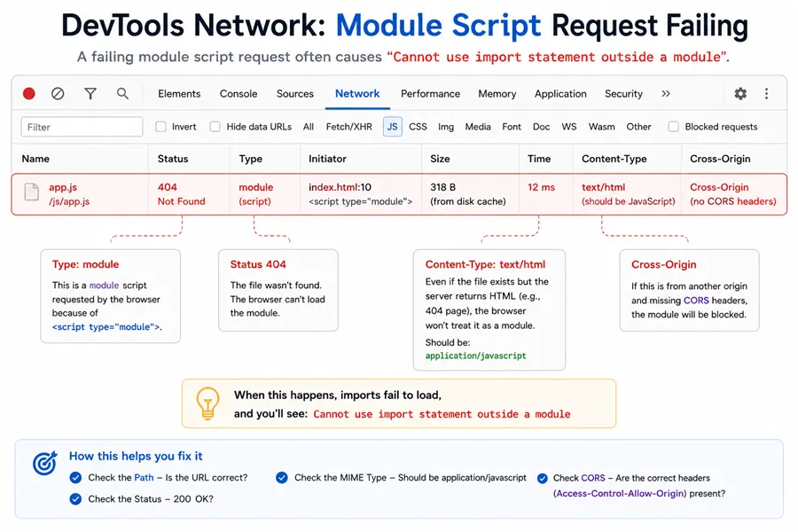Filter requests by Wasm
The height and width of the screenshot is (532, 798).
click(601, 127)
